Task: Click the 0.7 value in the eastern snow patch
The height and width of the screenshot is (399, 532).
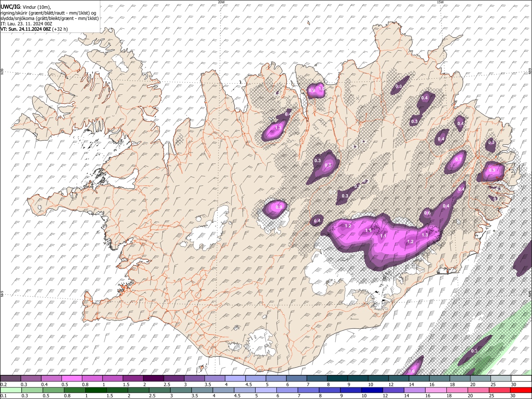Action: point(458,160)
